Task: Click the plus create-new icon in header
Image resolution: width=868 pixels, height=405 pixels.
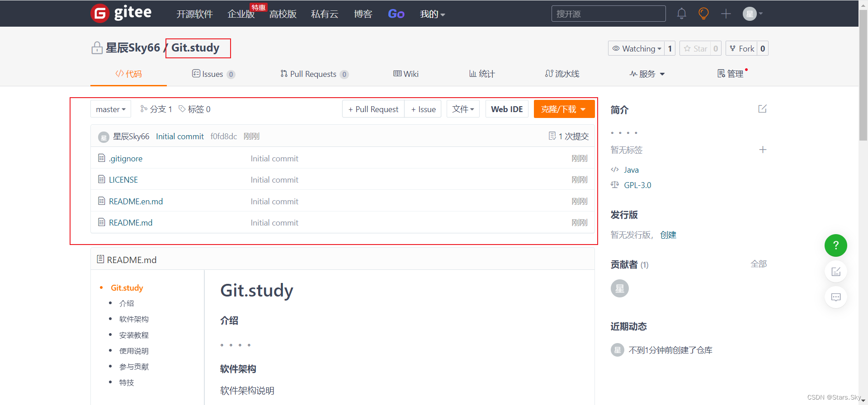Action: (x=726, y=14)
